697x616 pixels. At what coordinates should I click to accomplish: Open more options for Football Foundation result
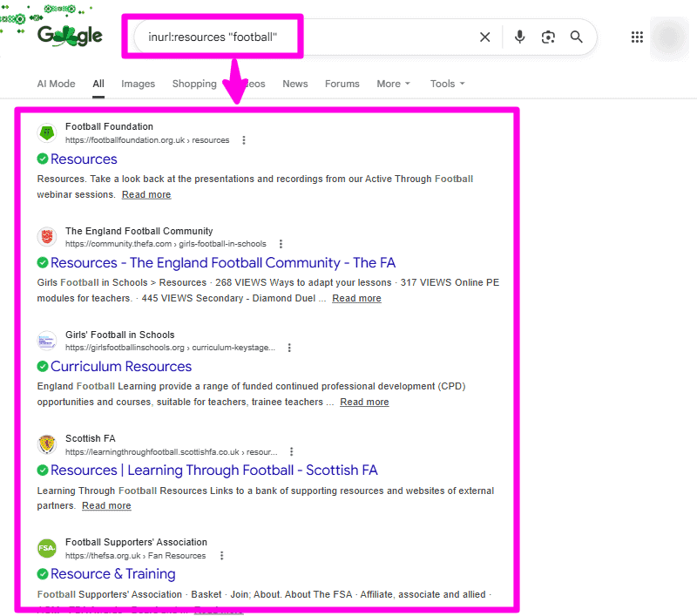tap(244, 140)
